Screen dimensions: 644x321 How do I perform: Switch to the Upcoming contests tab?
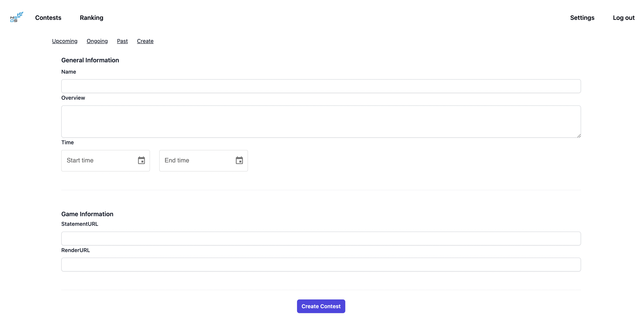click(x=64, y=41)
